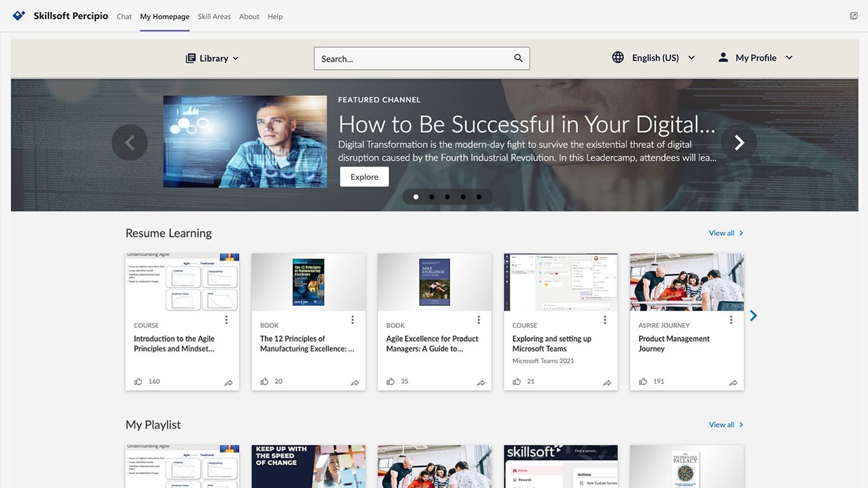This screenshot has height=488, width=868.
Task: Like The 12 Principles of Manufacturing book
Action: click(264, 381)
